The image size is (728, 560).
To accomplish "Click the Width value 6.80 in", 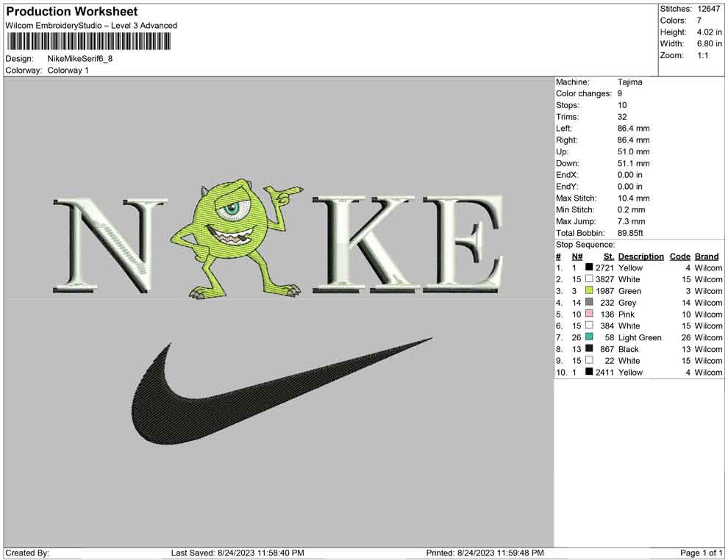I will pyautogui.click(x=709, y=43).
